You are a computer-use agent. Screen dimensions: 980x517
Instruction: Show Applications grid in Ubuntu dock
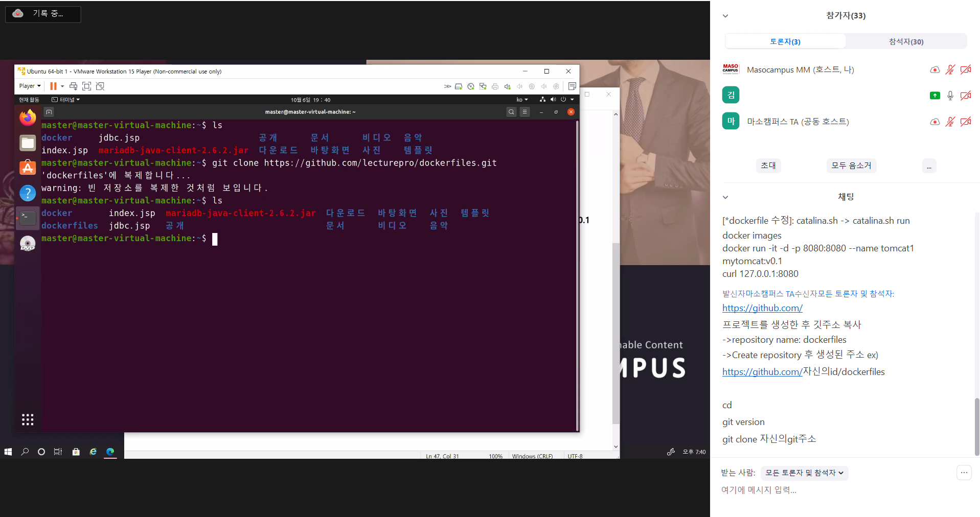point(28,420)
